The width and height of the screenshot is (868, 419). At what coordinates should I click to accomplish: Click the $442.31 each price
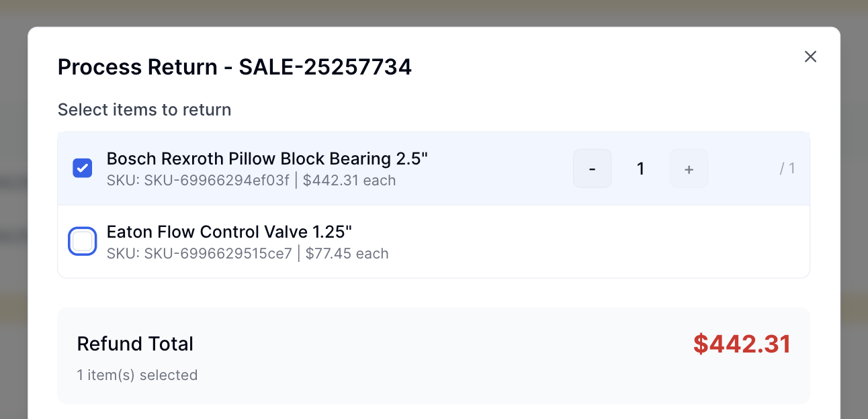click(349, 181)
